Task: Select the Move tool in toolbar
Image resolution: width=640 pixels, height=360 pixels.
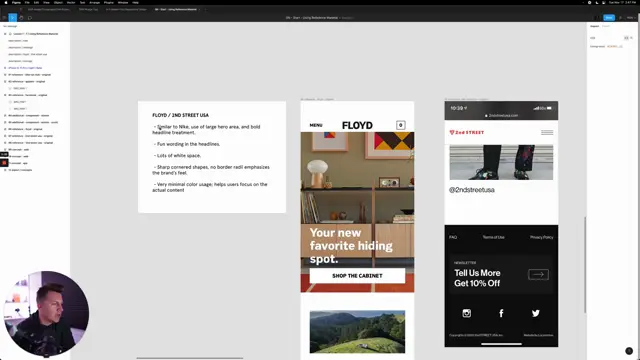Action: pos(13,18)
